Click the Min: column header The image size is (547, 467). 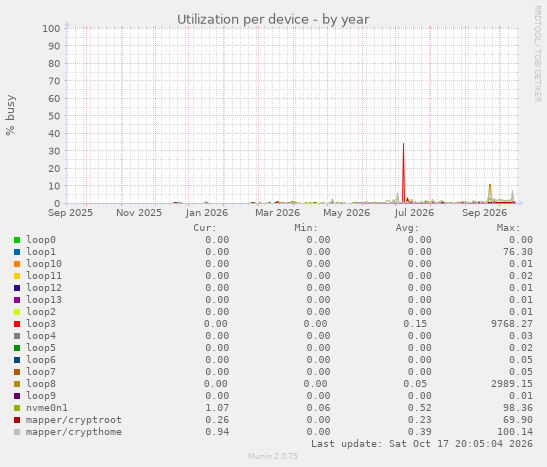(x=306, y=228)
